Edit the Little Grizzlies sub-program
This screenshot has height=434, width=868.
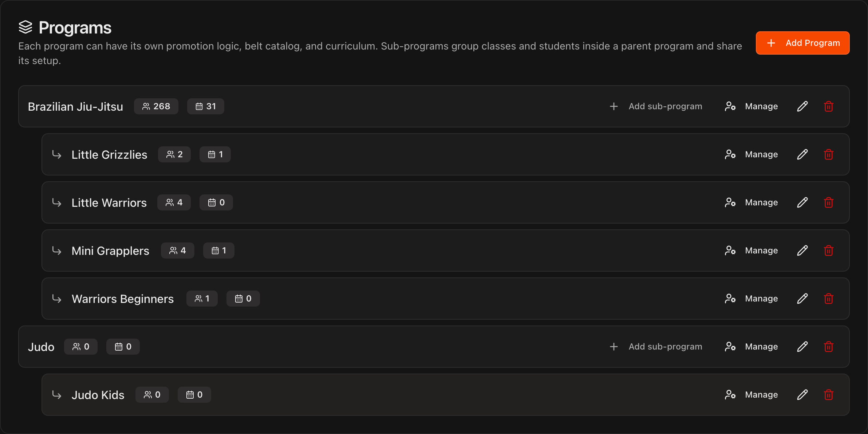(802, 154)
